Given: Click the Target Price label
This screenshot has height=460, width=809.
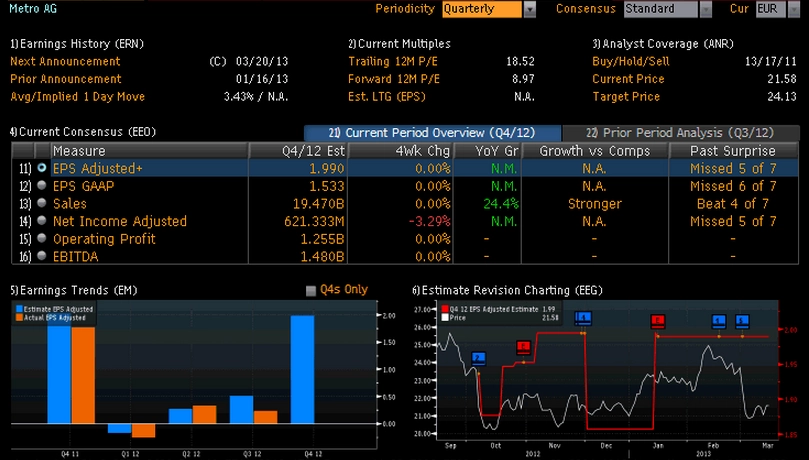Looking at the screenshot, I should coord(626,96).
